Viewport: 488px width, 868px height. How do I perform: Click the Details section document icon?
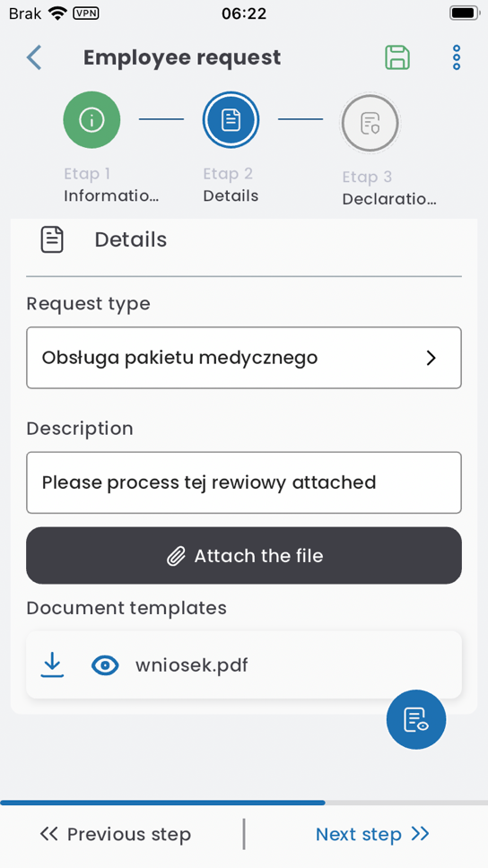tap(52, 239)
